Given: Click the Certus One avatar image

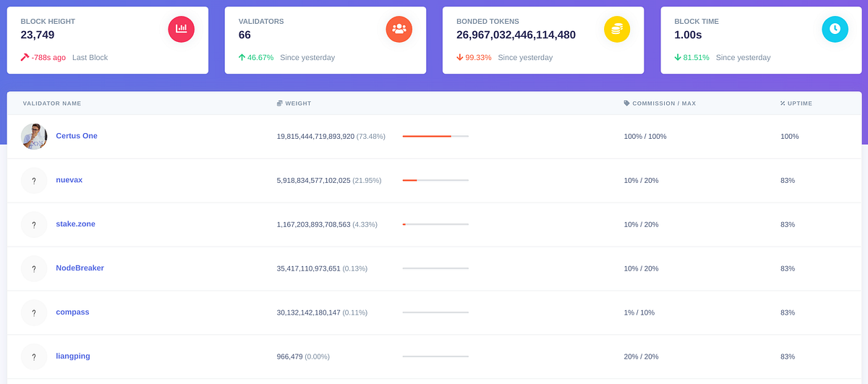Looking at the screenshot, I should [34, 136].
